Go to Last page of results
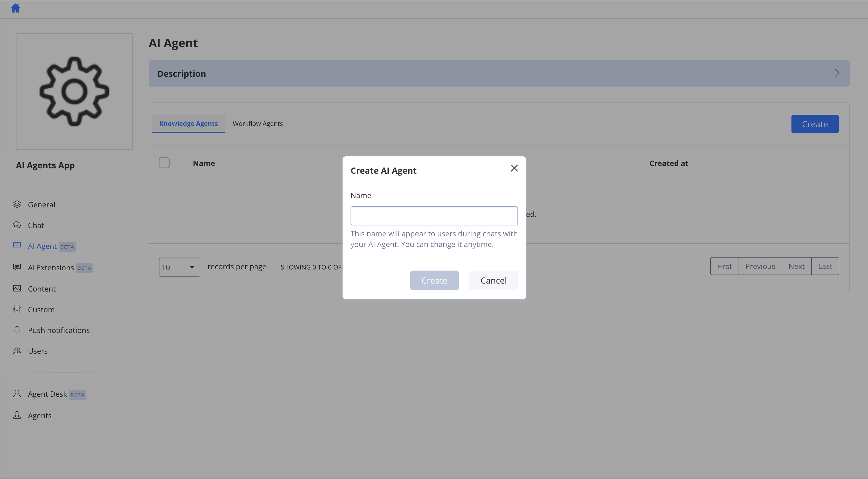This screenshot has width=868, height=479. tap(825, 266)
